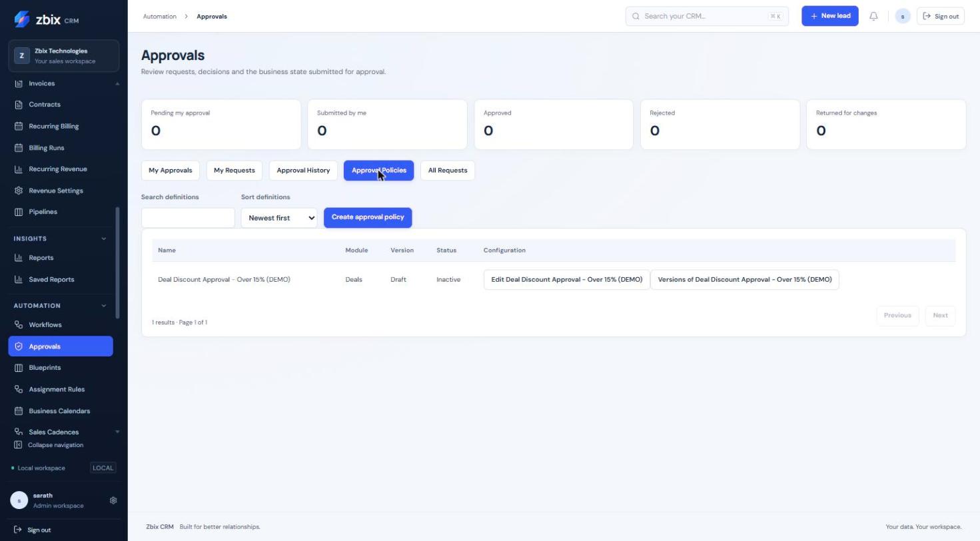
Task: Select the Approval Policies tab
Action: (379, 171)
